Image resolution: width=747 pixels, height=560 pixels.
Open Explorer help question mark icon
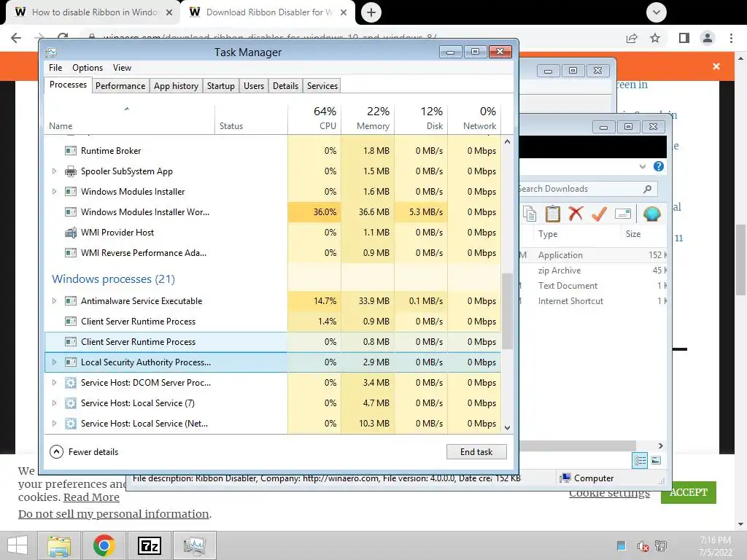pyautogui.click(x=659, y=166)
